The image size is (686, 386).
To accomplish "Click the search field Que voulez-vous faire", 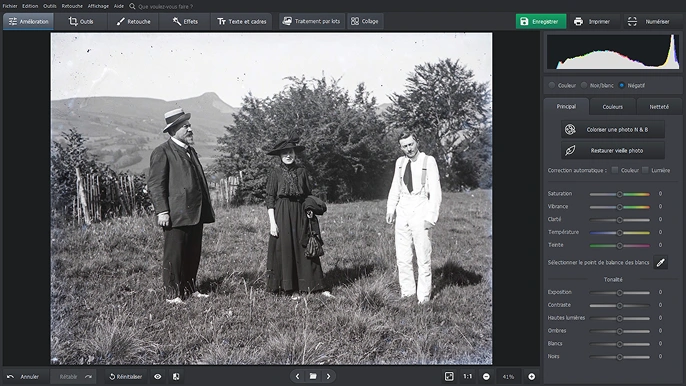I will [x=165, y=7].
